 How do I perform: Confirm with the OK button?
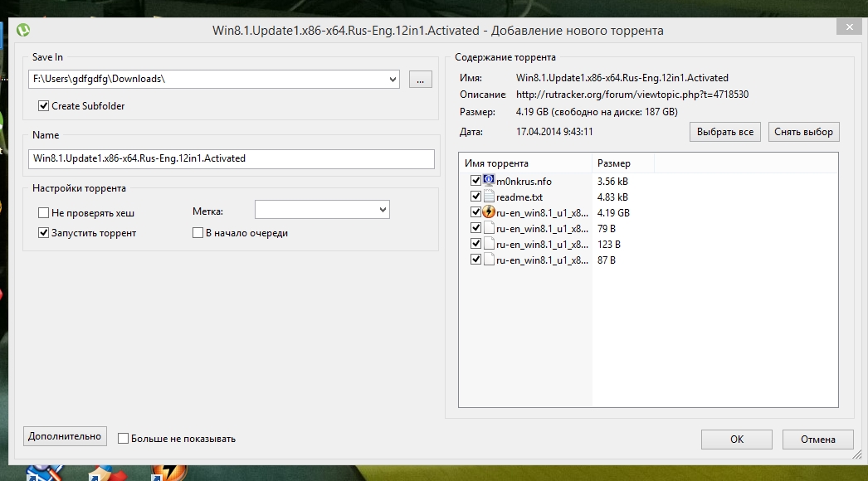point(737,440)
